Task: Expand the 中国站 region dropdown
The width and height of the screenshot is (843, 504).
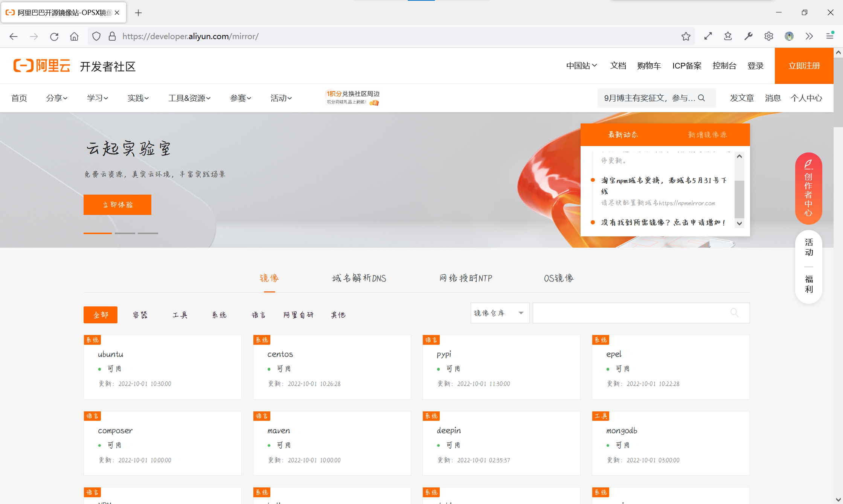Action: click(581, 66)
